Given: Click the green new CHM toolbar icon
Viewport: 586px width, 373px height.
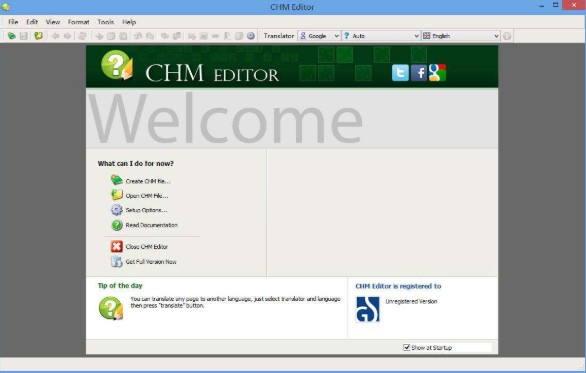Looking at the screenshot, I should click(12, 36).
